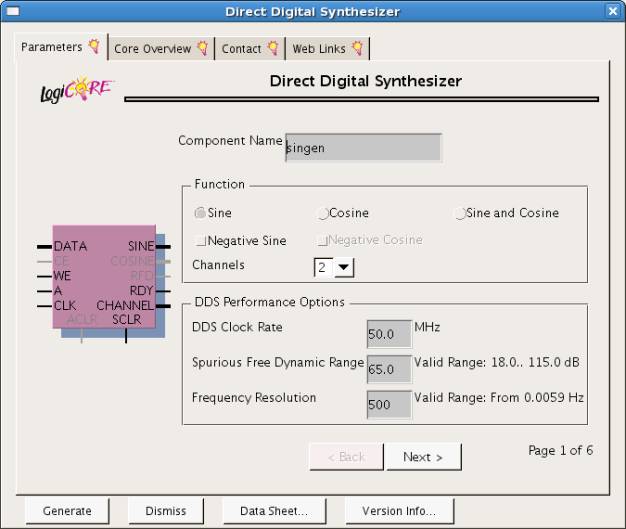
Task: Click the pink DDS block symbol diagram
Action: [104, 277]
